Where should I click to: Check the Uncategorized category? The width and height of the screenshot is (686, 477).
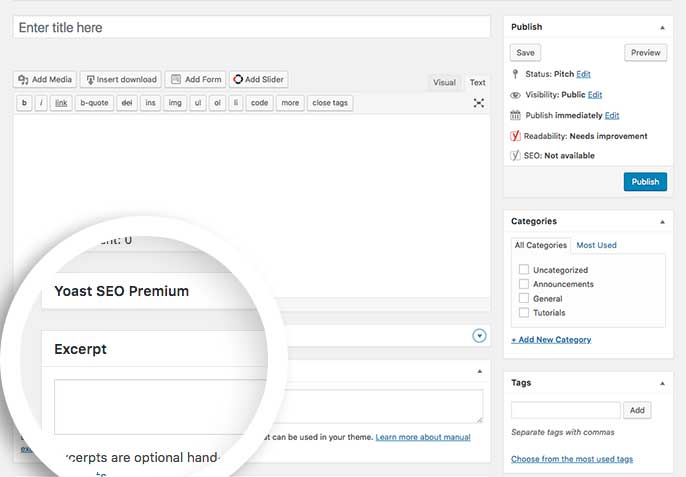[x=524, y=269]
